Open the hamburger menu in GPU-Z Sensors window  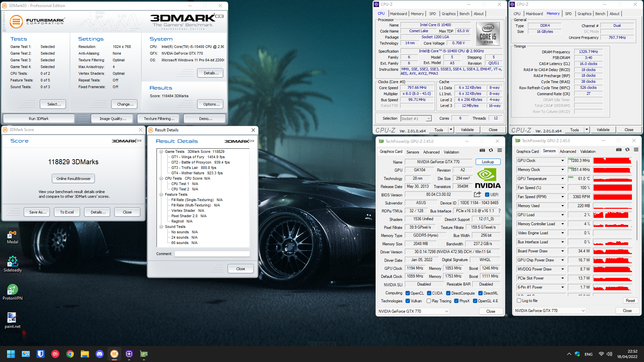tap(636, 150)
